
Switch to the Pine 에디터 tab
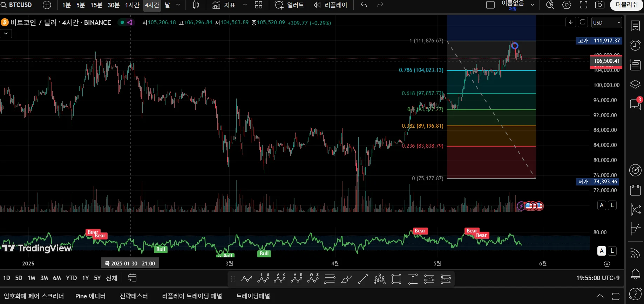(x=90, y=296)
